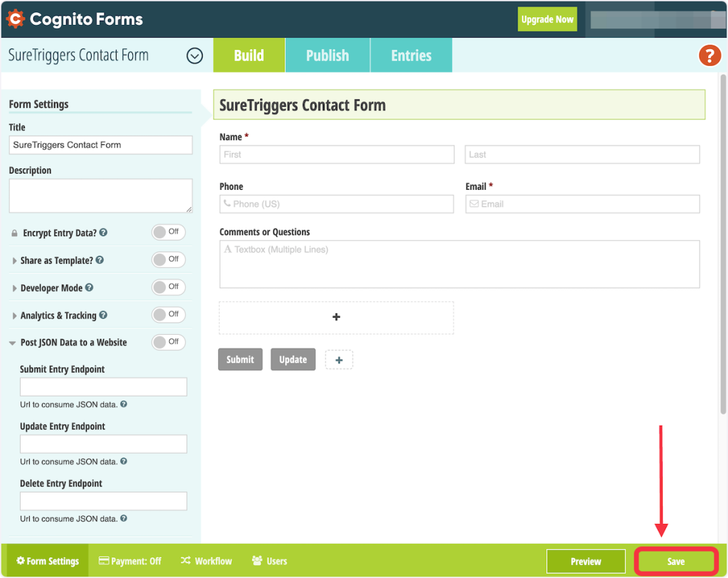Click help icon beside Share as Template

pos(100,260)
